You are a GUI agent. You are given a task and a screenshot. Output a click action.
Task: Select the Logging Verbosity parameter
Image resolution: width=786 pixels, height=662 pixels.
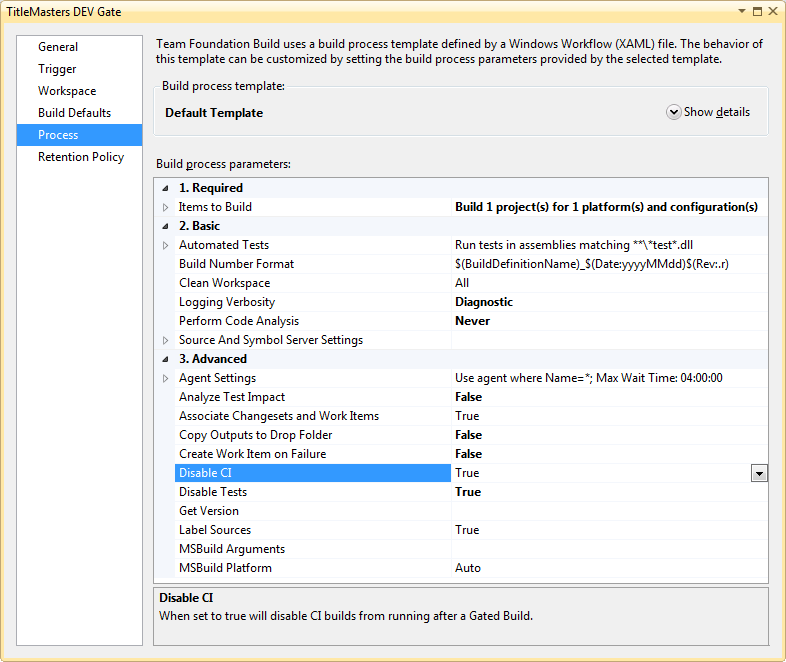313,302
